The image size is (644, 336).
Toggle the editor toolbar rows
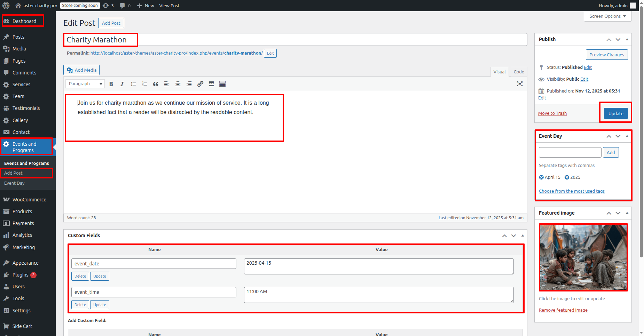[222, 84]
